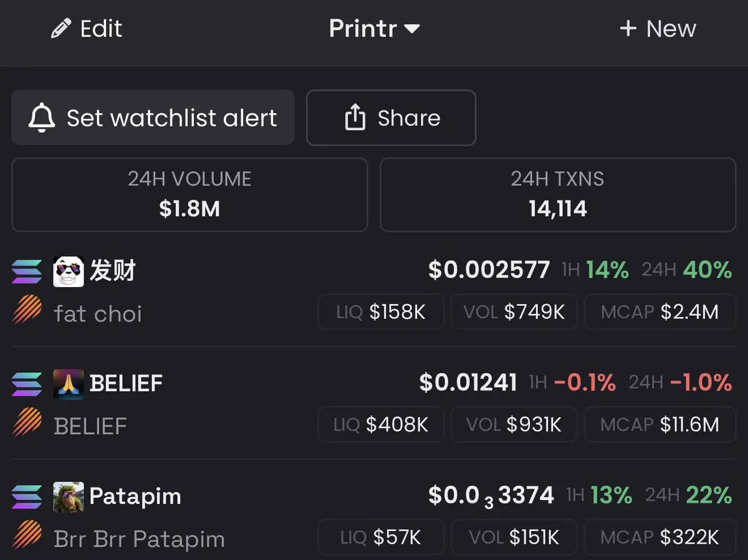Click the 24H TXNS stat box
The width and height of the screenshot is (748, 560).
tap(558, 194)
